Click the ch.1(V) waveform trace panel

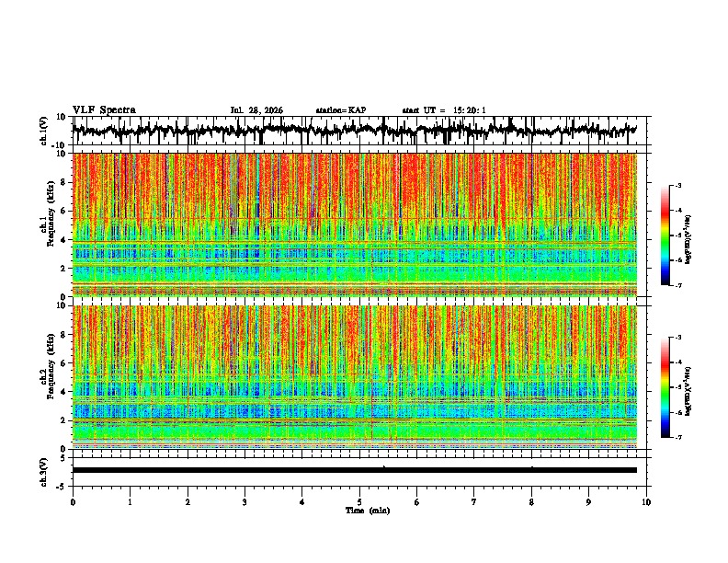(354, 131)
